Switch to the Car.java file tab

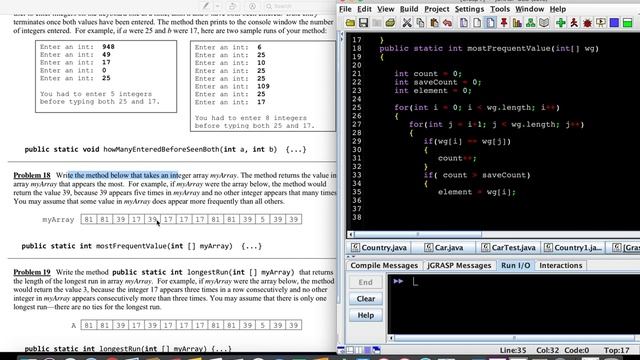444,247
